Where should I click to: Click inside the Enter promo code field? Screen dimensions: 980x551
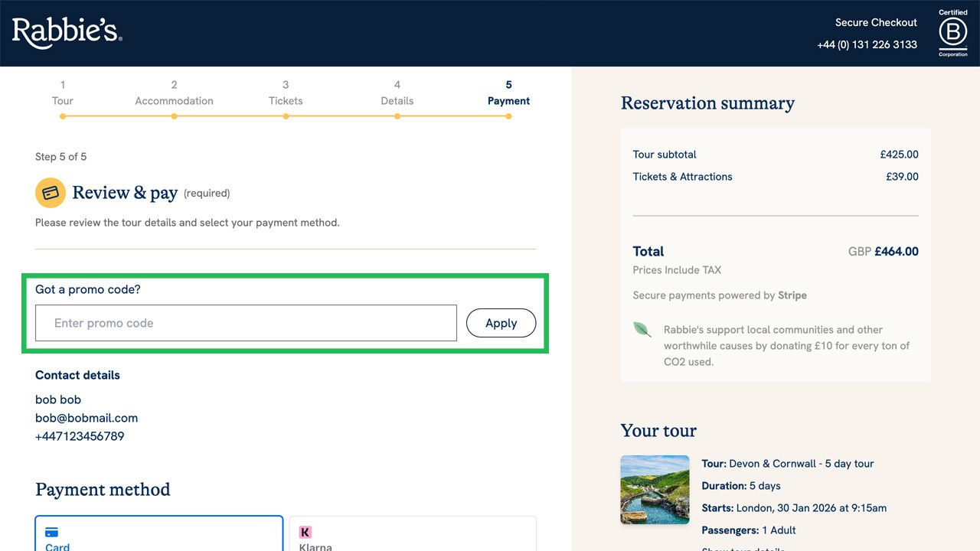click(x=245, y=323)
